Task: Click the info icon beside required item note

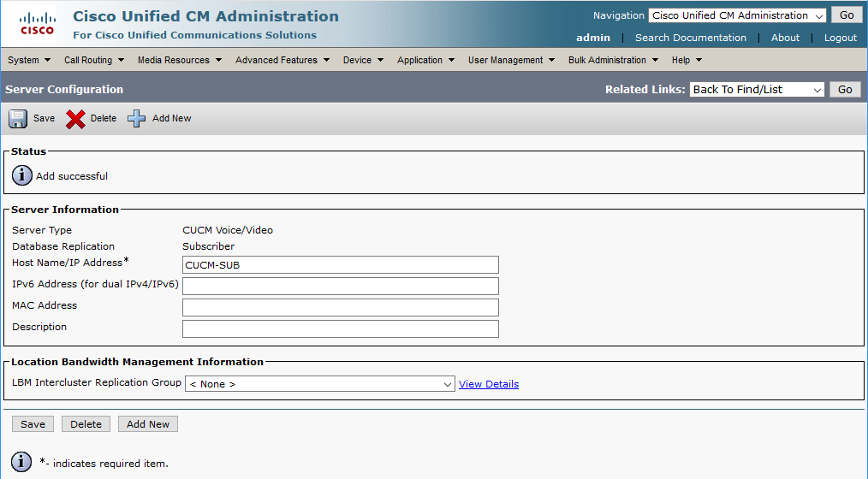Action: pyautogui.click(x=21, y=461)
